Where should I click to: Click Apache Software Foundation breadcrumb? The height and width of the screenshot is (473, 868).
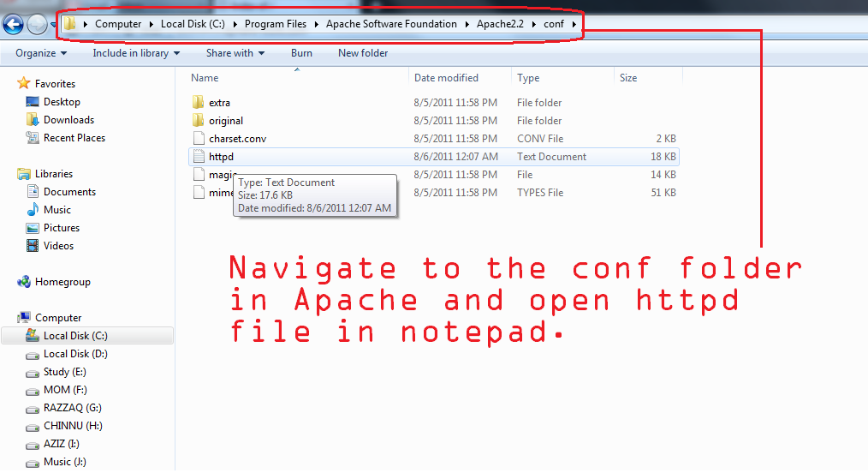[x=391, y=24]
